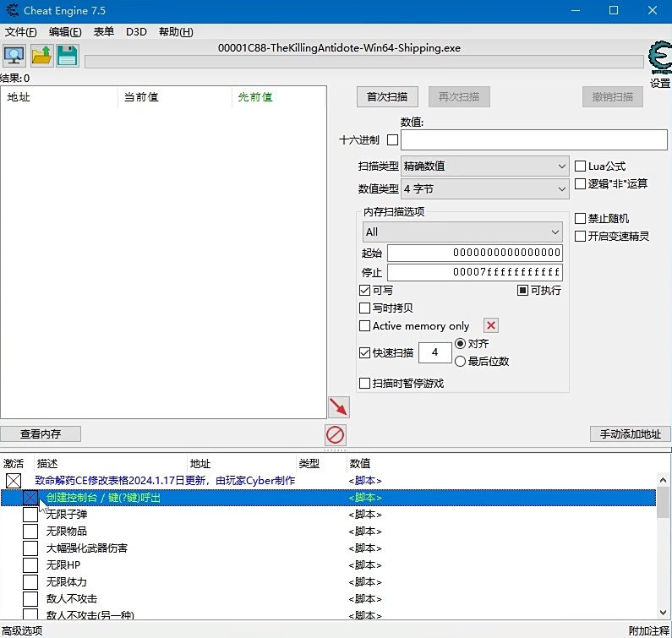Open the D3D menu

(x=136, y=32)
